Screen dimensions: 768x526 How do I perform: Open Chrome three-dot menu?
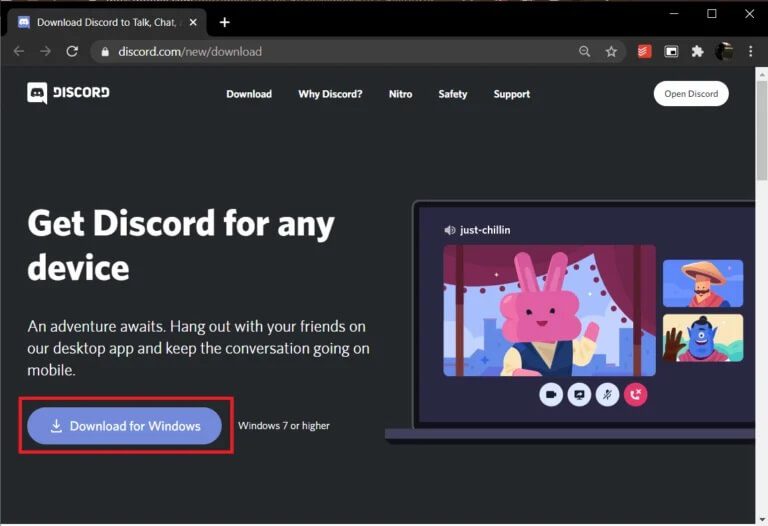pos(750,51)
